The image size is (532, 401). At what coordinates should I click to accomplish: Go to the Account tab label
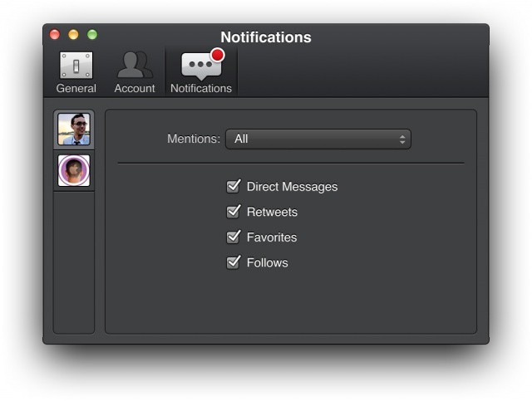point(135,88)
